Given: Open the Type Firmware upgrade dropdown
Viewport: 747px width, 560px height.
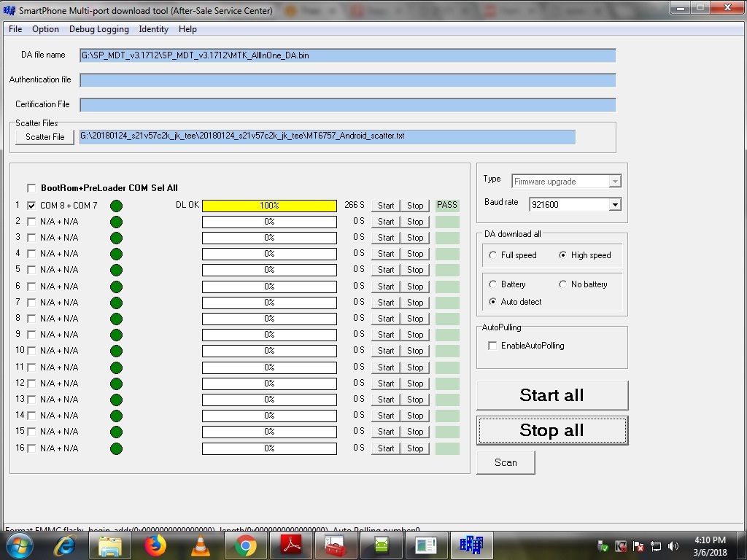Looking at the screenshot, I should [x=615, y=182].
